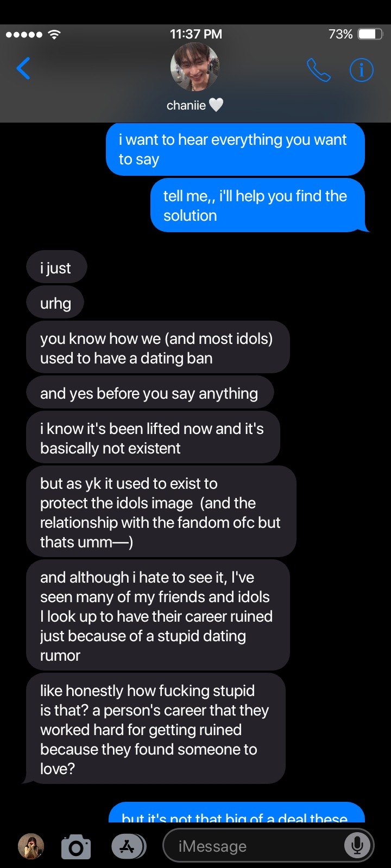Tap the chaniie contact name
The height and width of the screenshot is (868, 391).
(186, 105)
